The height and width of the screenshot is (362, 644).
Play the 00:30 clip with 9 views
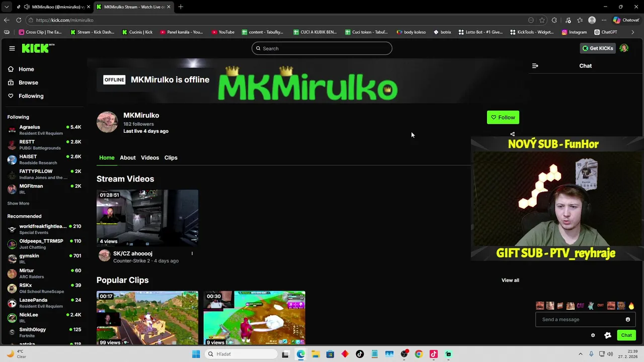[255, 318]
